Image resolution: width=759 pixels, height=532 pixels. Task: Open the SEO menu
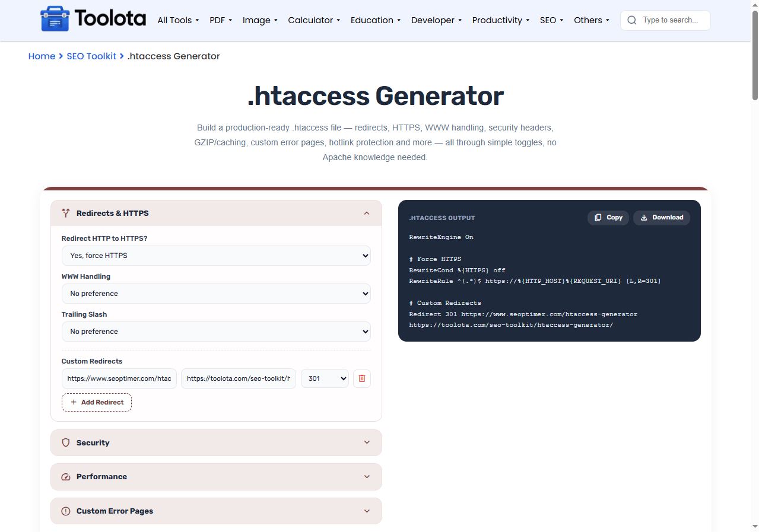[552, 20]
